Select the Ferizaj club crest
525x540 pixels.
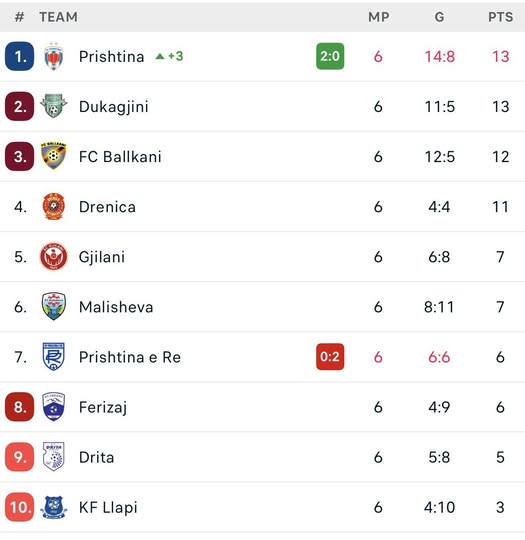click(53, 407)
